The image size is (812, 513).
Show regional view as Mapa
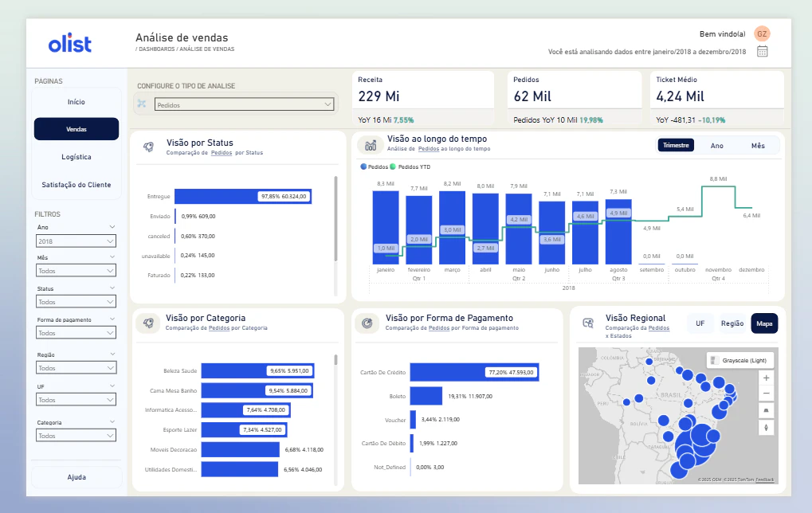[x=764, y=323]
